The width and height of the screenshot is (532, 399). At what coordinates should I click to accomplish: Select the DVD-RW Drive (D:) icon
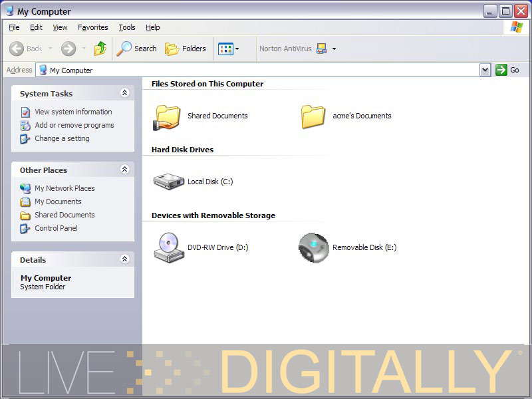coord(169,247)
